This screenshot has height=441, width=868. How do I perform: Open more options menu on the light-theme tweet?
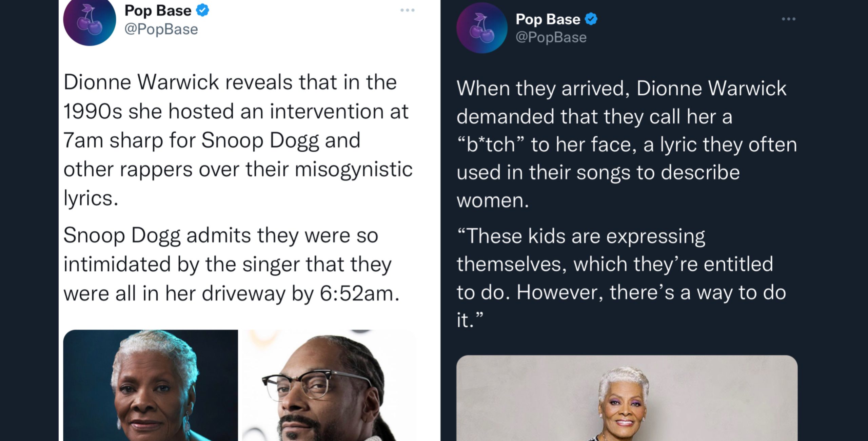407,10
